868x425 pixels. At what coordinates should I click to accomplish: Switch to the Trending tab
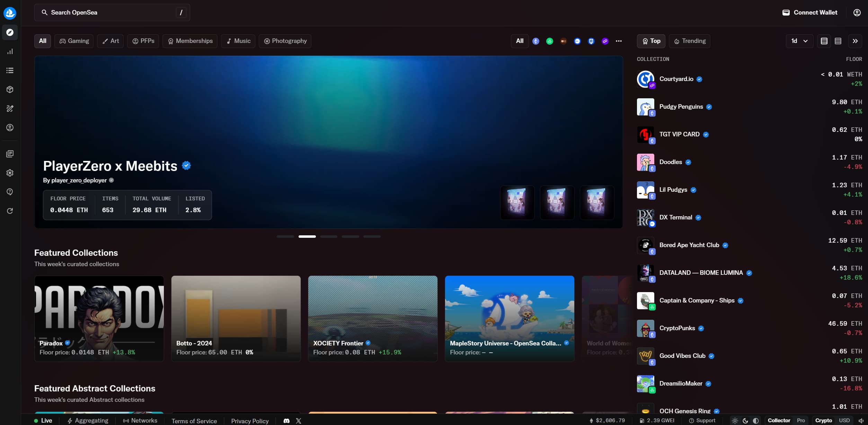click(x=689, y=41)
